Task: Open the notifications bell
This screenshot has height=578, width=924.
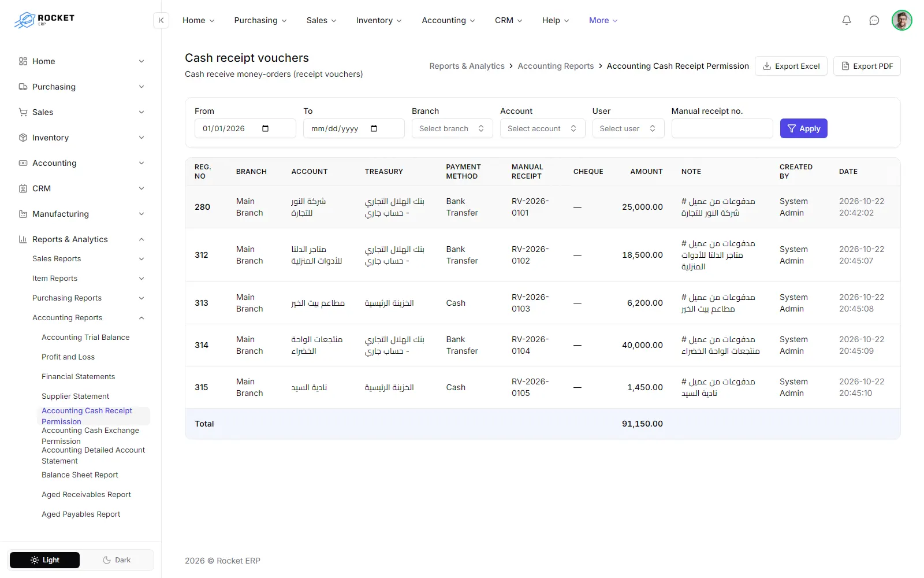Action: point(847,20)
